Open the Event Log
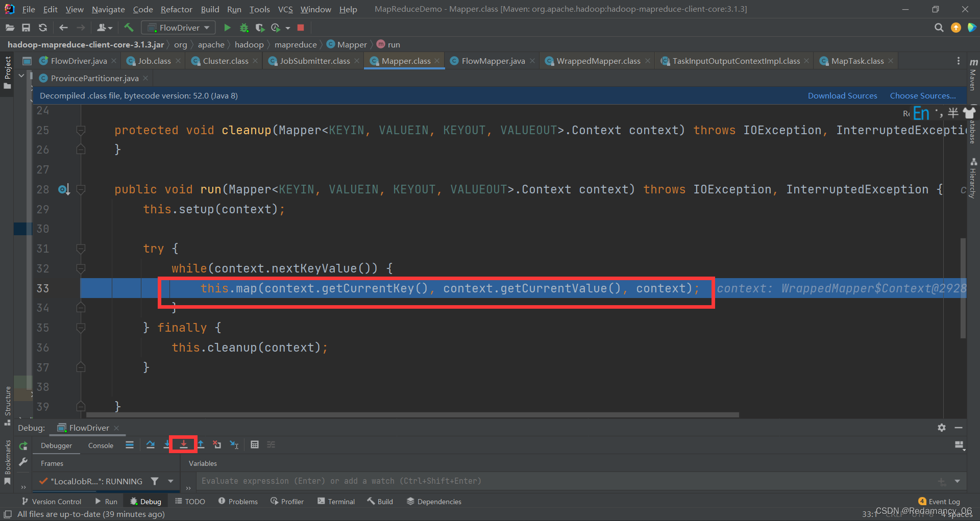 (939, 502)
